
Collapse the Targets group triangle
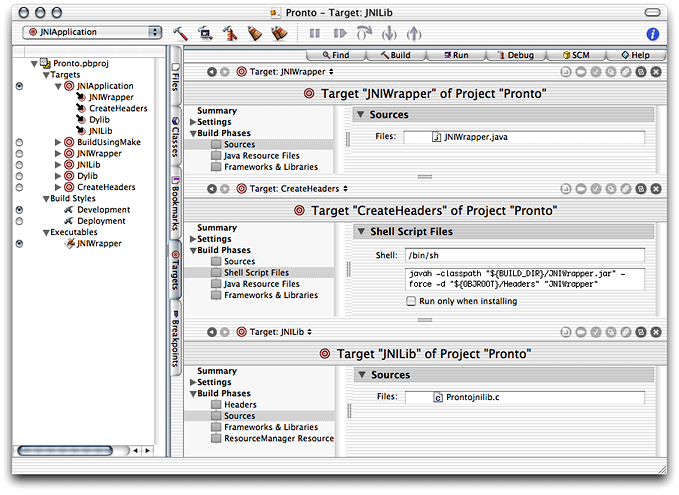46,75
